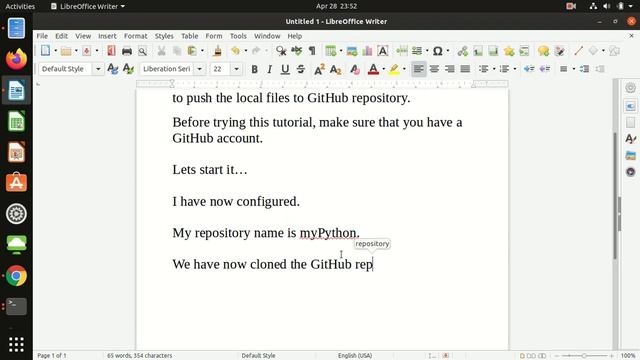Toggle Italic formatting

pos(269,69)
